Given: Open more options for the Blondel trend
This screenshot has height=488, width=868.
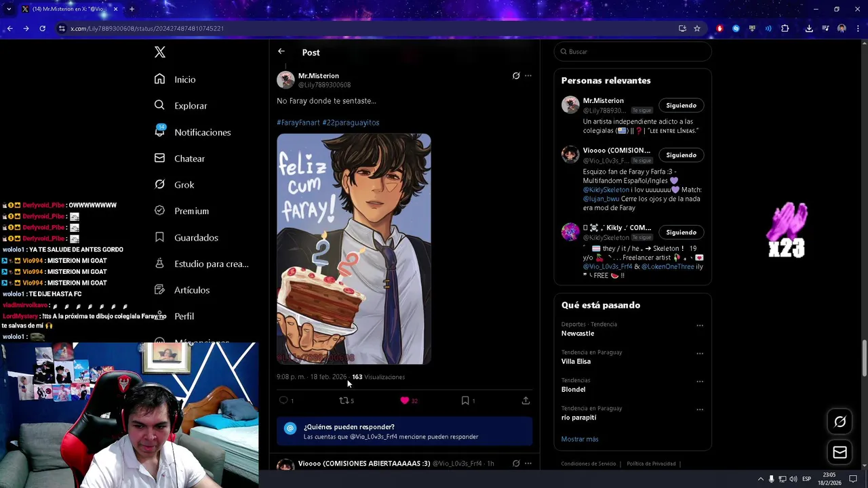Looking at the screenshot, I should tap(700, 382).
